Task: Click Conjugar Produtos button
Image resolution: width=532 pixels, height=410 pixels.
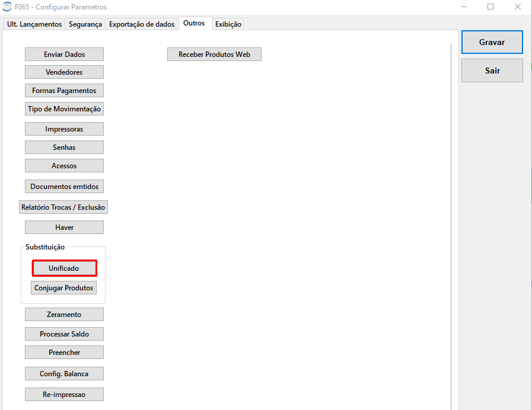Action: point(64,288)
